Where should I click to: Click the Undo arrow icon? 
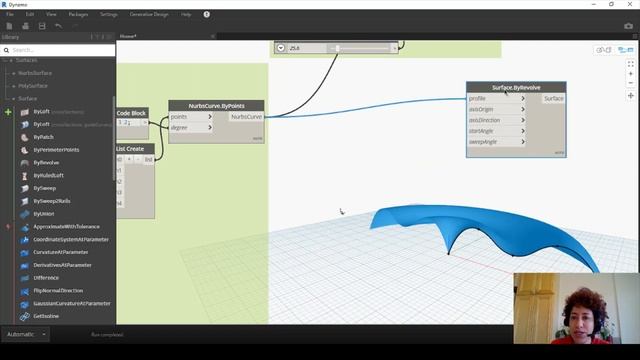pyautogui.click(x=58, y=26)
